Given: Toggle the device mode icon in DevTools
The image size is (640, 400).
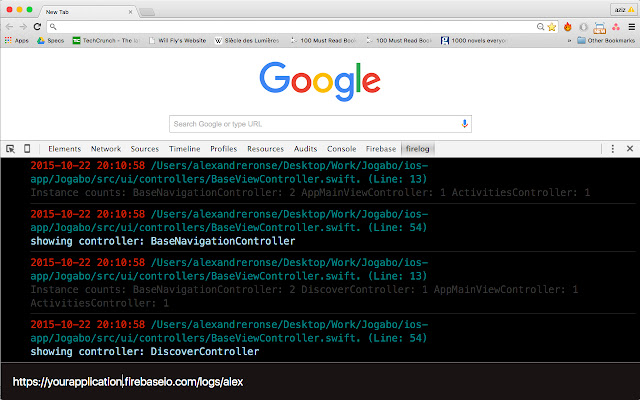Looking at the screenshot, I should (x=27, y=149).
